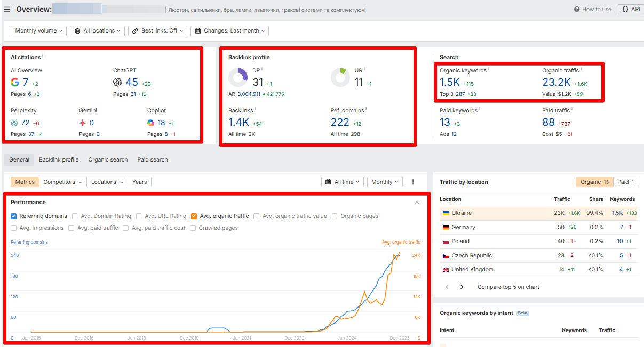This screenshot has height=347, width=644.
Task: Open the hamburger menu icon
Action: (7, 9)
